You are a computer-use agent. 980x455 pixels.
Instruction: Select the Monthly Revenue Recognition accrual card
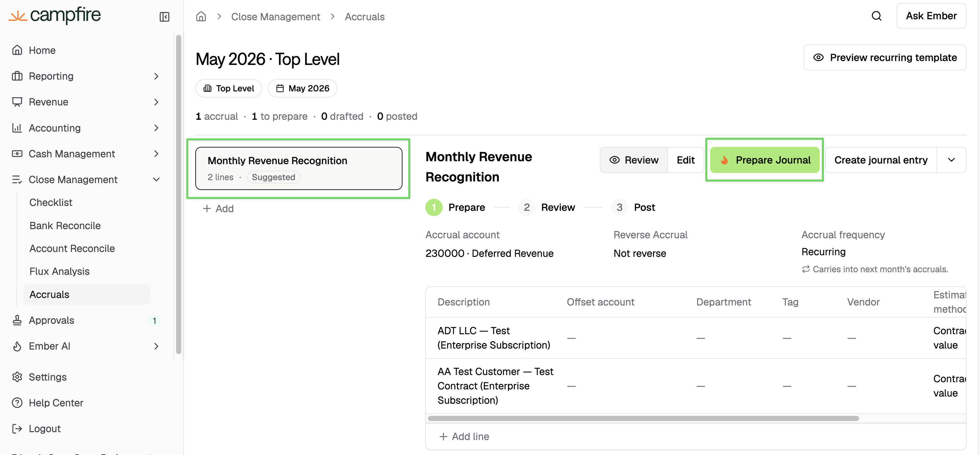[x=299, y=168]
